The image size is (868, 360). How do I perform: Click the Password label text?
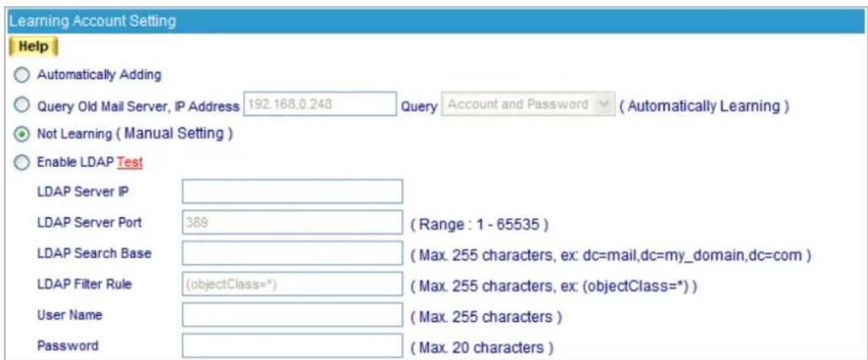(x=68, y=346)
